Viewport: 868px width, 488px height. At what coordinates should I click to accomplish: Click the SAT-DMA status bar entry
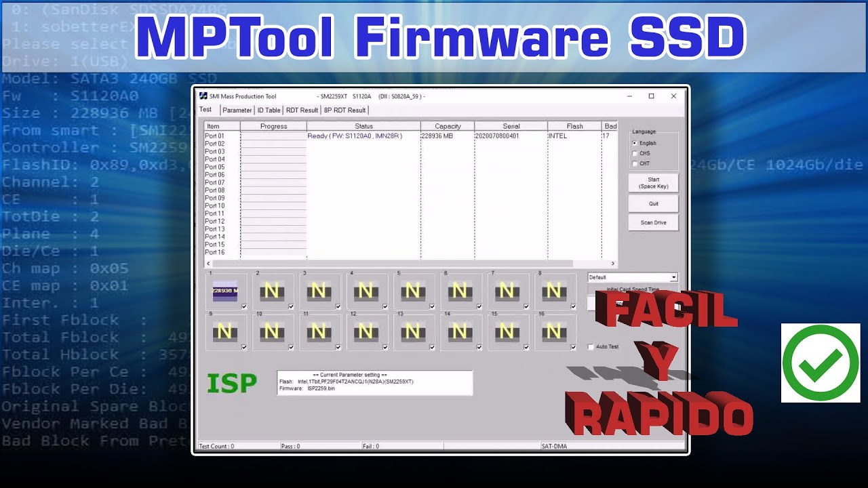coord(555,447)
